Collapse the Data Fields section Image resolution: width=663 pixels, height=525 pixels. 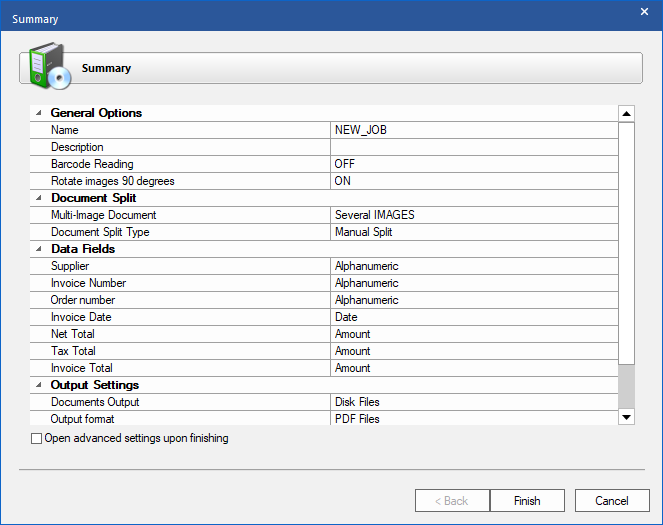point(38,249)
